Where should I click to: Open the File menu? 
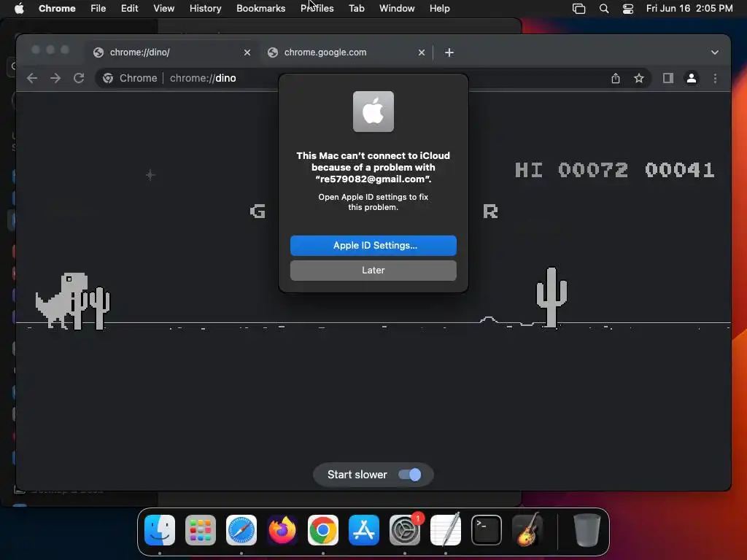98,8
